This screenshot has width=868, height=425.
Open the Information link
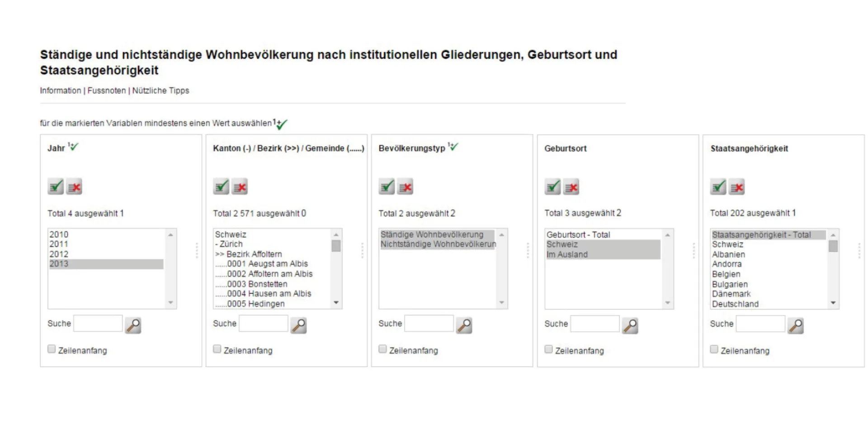coord(60,90)
